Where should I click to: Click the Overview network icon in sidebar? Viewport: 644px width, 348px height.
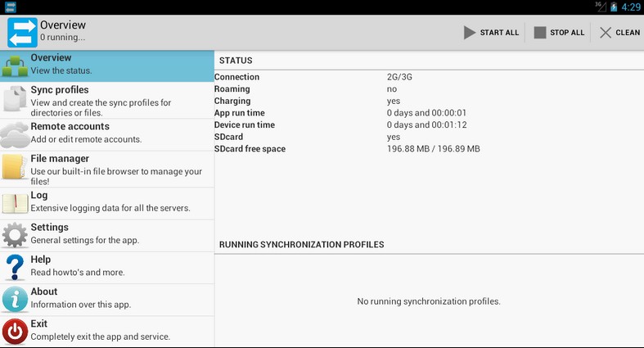click(15, 66)
